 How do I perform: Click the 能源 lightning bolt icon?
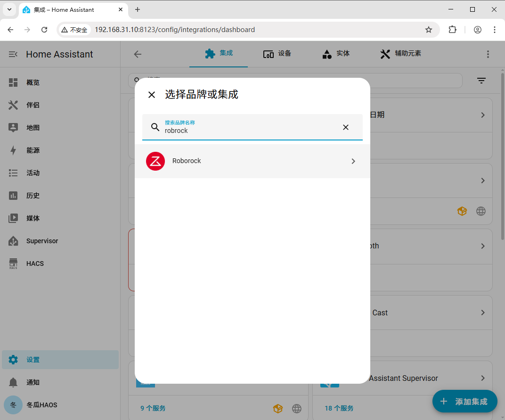tap(13, 150)
